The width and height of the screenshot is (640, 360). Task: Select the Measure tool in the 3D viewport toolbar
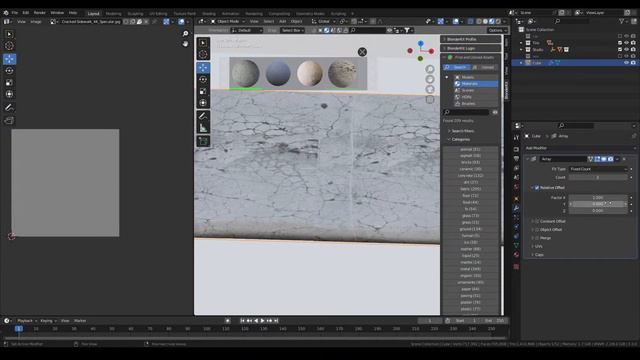pyautogui.click(x=203, y=128)
